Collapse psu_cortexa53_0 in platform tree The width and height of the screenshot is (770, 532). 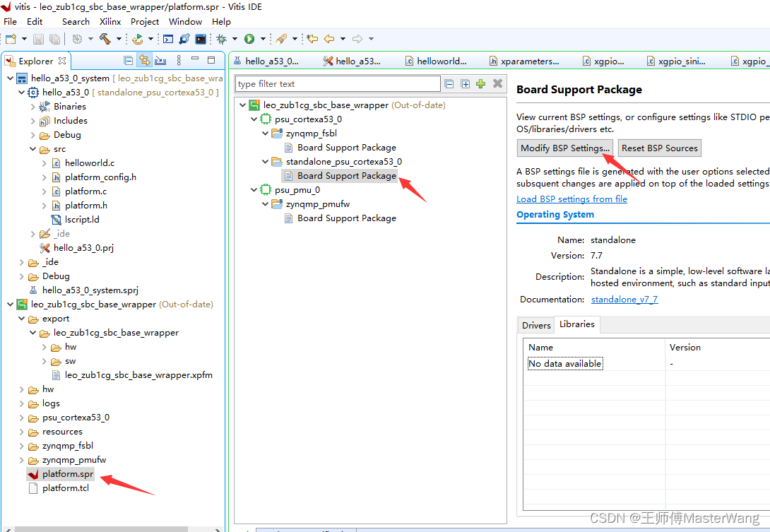click(x=254, y=119)
